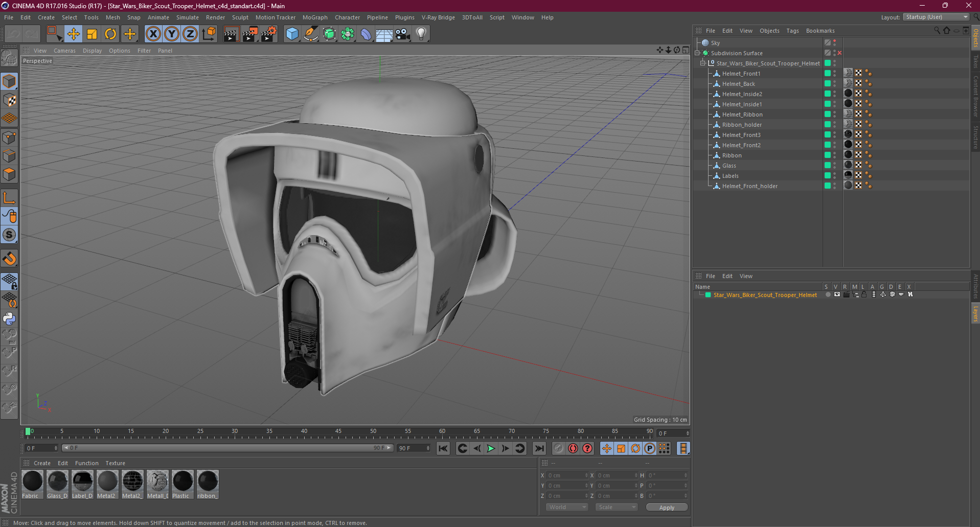
Task: Click the Render View clapperboard icon
Action: (231, 34)
